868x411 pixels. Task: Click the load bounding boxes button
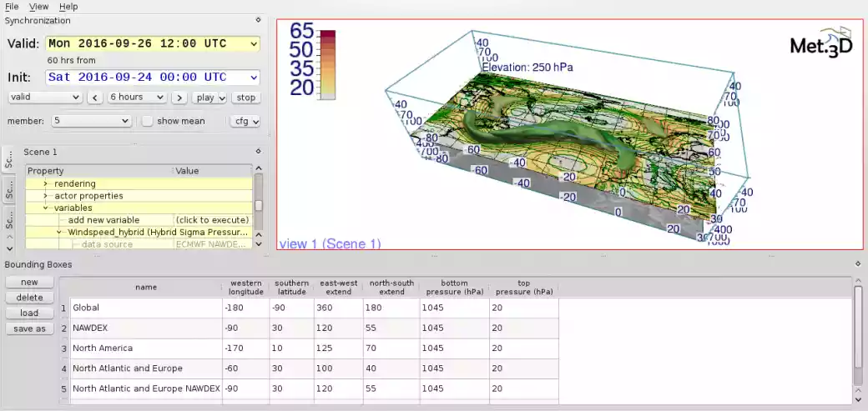(29, 313)
